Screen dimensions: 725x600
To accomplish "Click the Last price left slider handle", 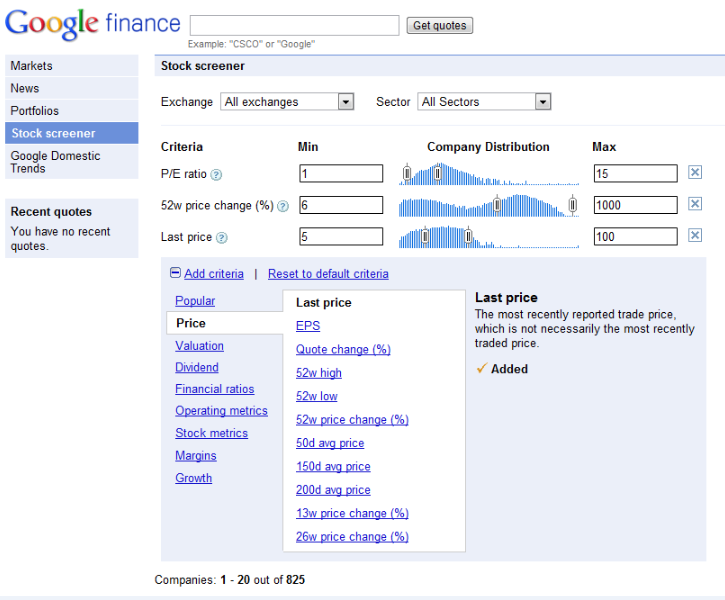I will (x=425, y=236).
